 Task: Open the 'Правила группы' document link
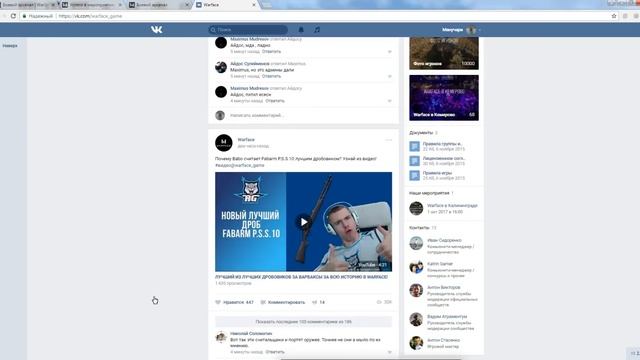tap(442, 144)
